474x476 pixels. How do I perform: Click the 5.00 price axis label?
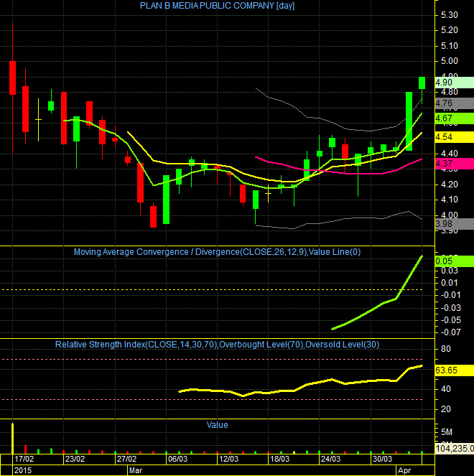coord(450,61)
